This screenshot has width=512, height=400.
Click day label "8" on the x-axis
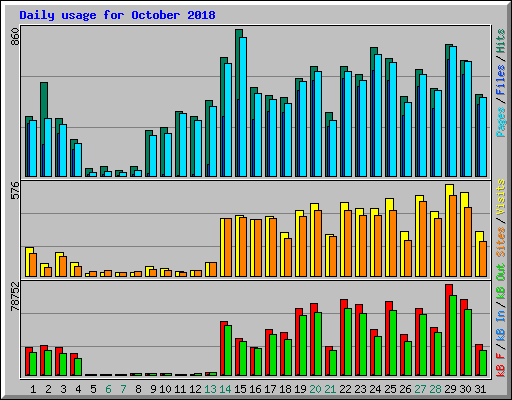point(138,389)
